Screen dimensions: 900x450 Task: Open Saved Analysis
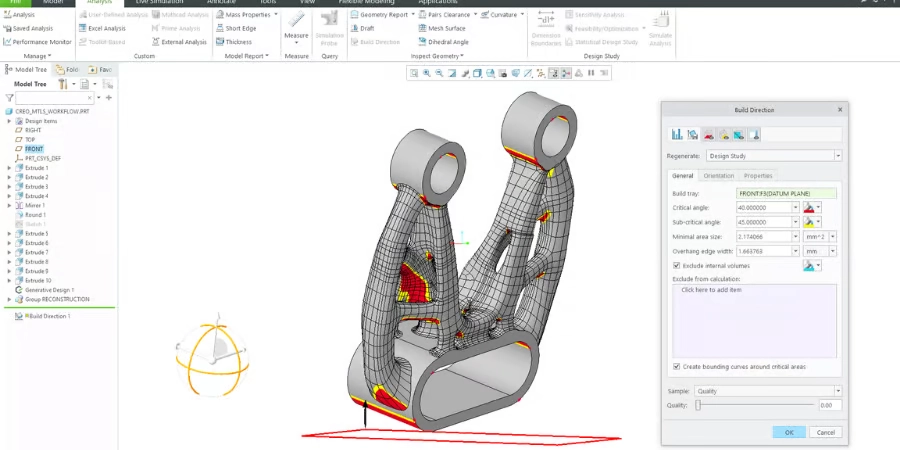tap(28, 28)
